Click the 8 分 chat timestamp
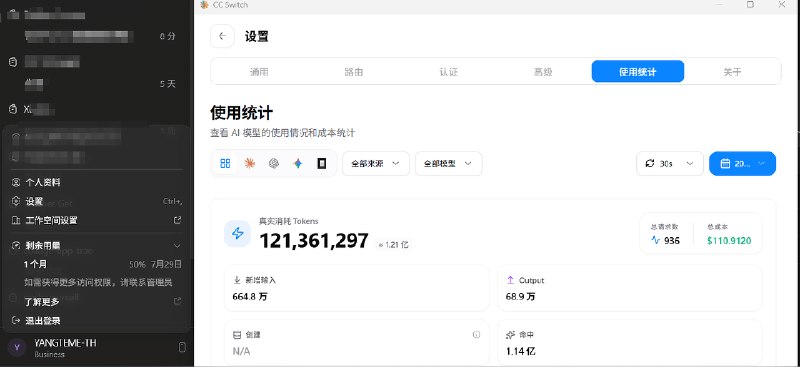 (x=167, y=36)
